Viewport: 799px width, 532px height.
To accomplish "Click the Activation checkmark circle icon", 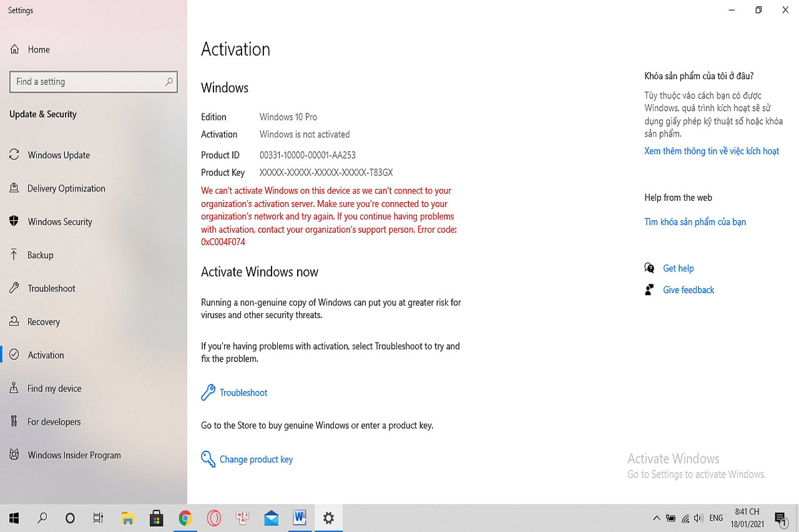I will [14, 355].
